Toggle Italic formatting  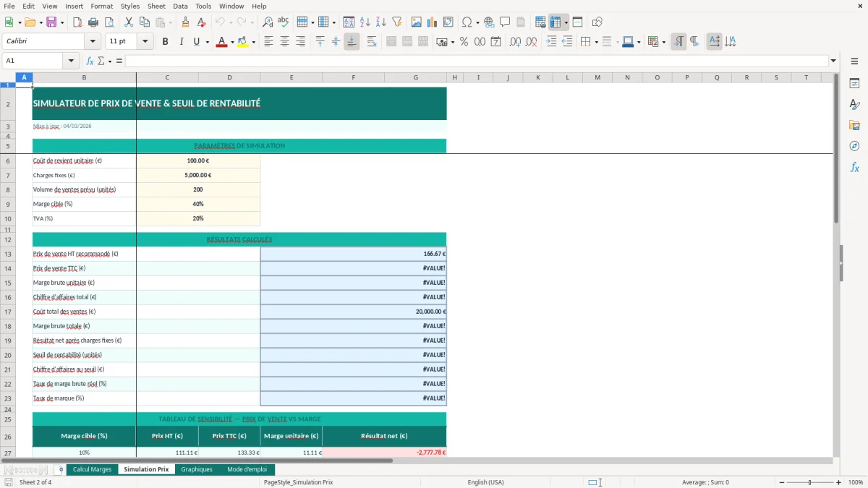[182, 42]
